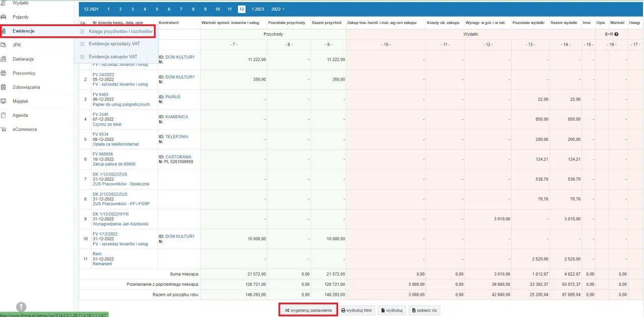Click the Pracownicy people icon
Screen dimensions: 644x317
[4, 73]
